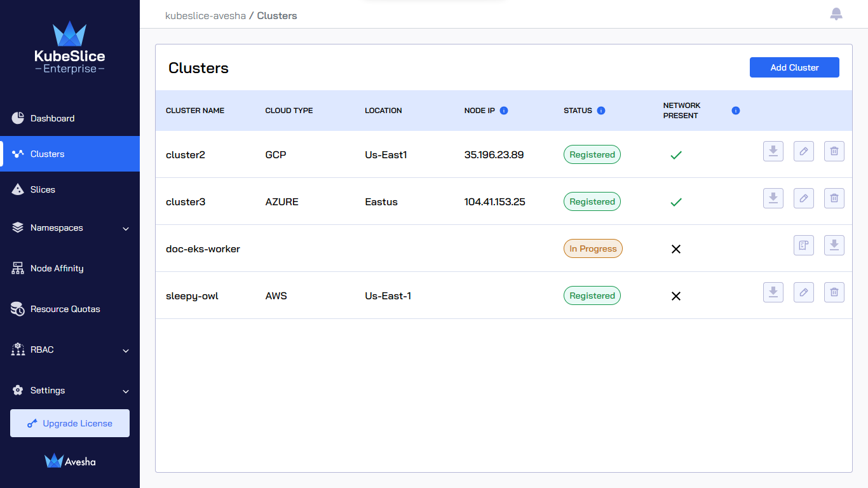This screenshot has height=488, width=868.
Task: Download doc-eks-worker cluster file
Action: coord(834,245)
